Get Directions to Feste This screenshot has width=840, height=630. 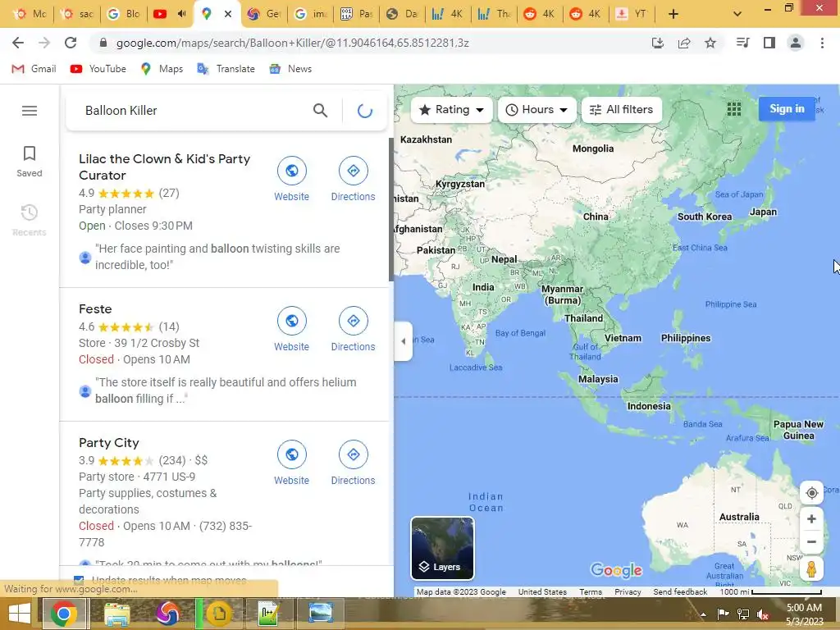(353, 329)
